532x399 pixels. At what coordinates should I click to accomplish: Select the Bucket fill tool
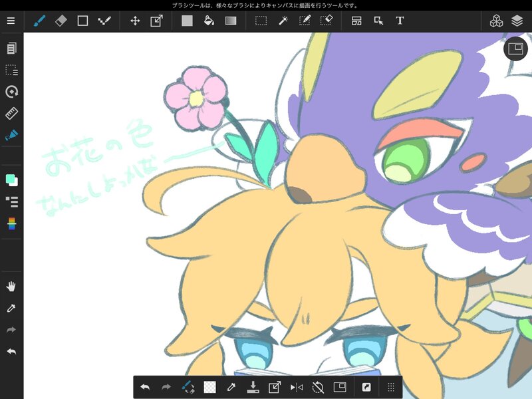209,21
